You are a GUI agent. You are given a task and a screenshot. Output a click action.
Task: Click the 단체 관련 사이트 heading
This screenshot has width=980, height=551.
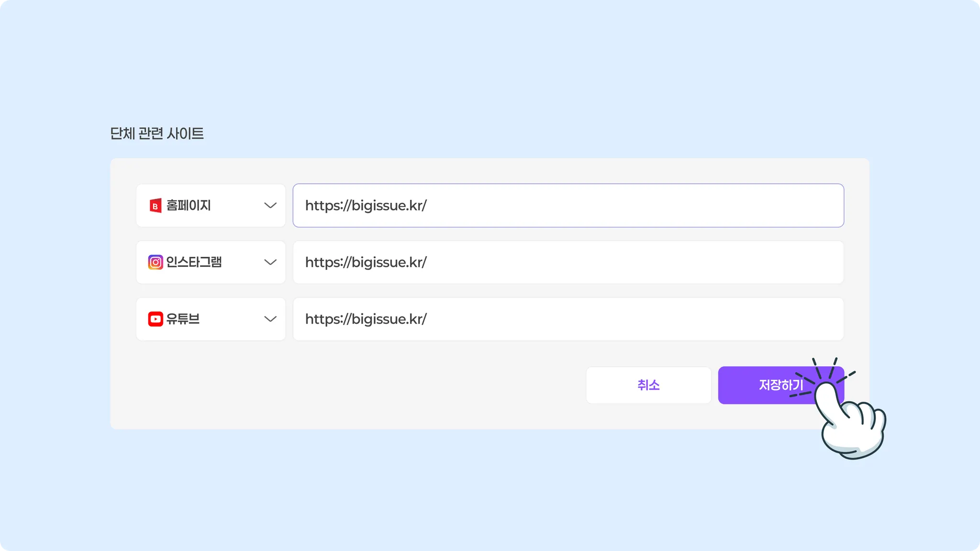(157, 133)
